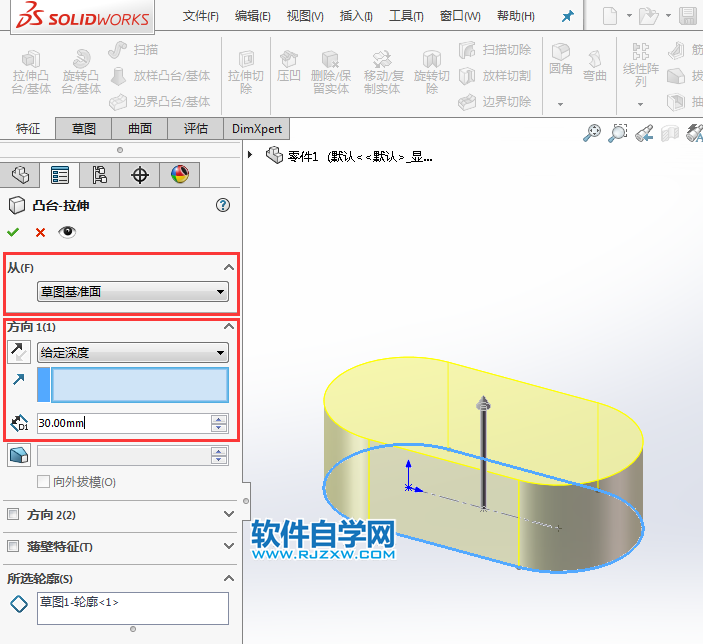Screen dimensions: 703x644
Task: Enable the Direction 2 (方向 2) checkbox
Action: pos(13,514)
